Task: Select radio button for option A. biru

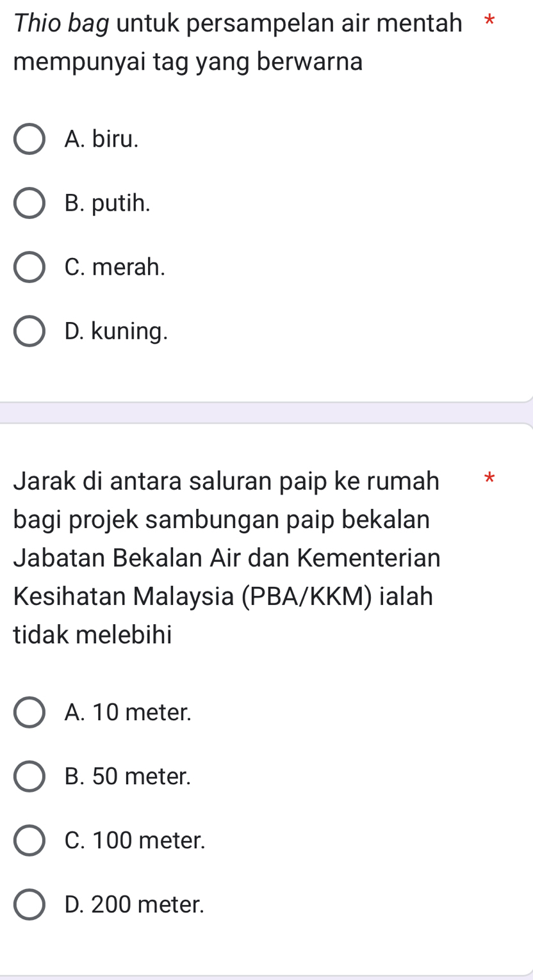Action: [29, 139]
